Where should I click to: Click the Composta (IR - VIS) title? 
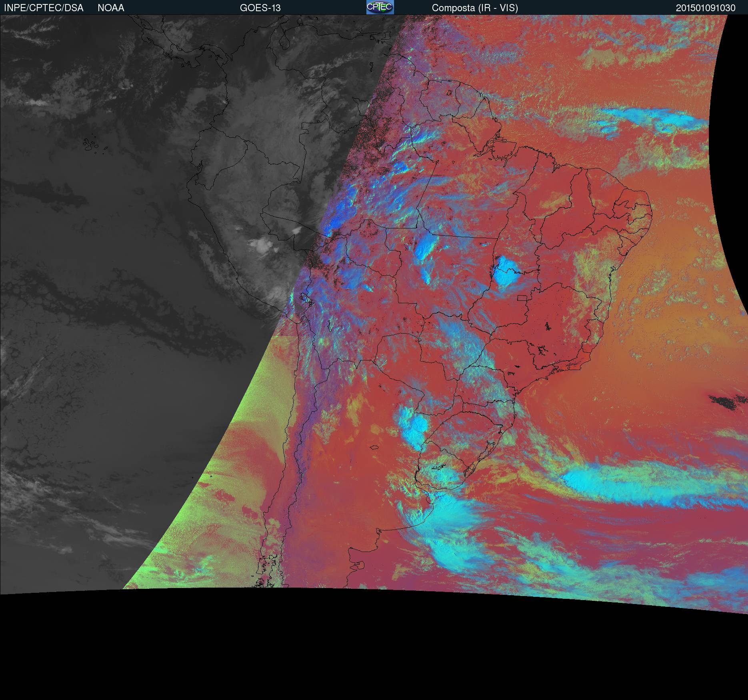(475, 8)
